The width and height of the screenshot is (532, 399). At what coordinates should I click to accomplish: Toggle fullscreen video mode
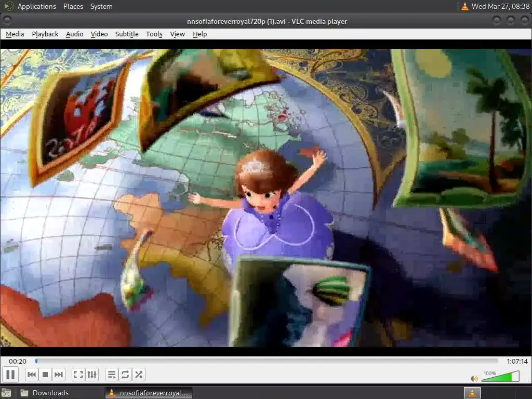(78, 375)
